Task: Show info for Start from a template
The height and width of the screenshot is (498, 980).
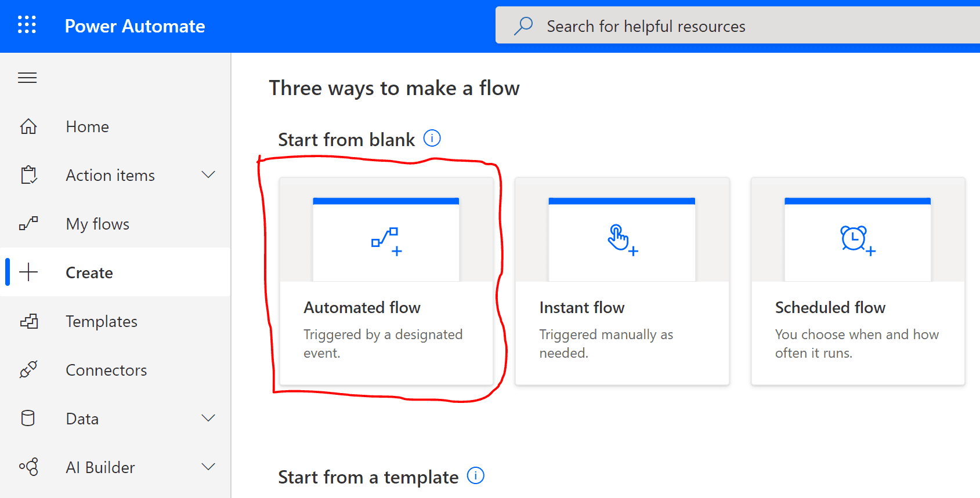Action: 476,475
